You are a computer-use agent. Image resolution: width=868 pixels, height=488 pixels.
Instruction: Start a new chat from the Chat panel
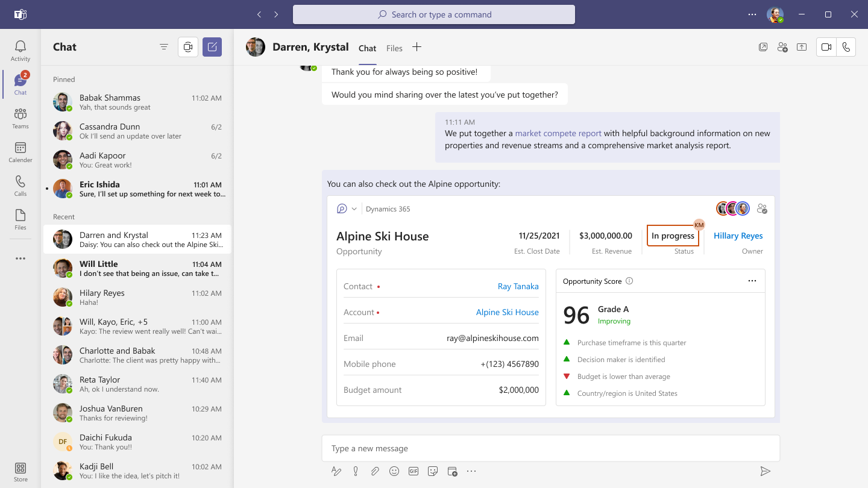point(212,46)
